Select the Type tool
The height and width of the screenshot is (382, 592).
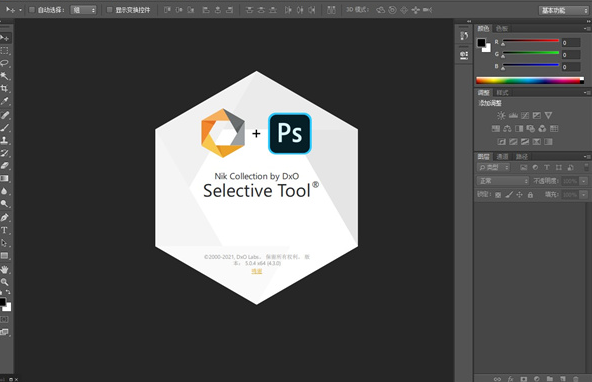(5, 230)
